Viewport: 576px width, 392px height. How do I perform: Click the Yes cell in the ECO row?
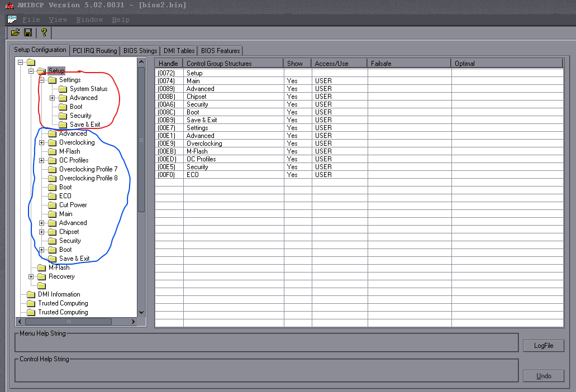(298, 175)
